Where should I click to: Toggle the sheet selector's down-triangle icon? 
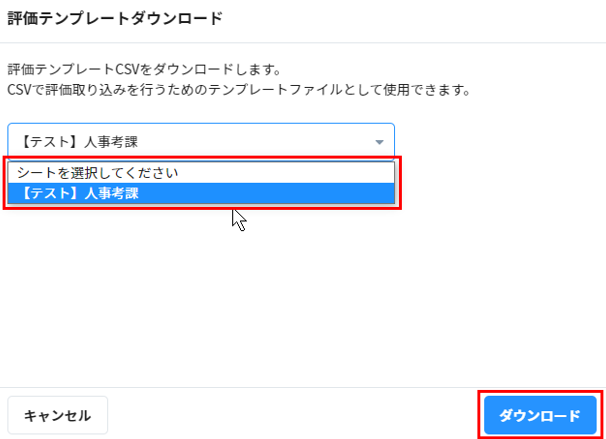coord(379,142)
